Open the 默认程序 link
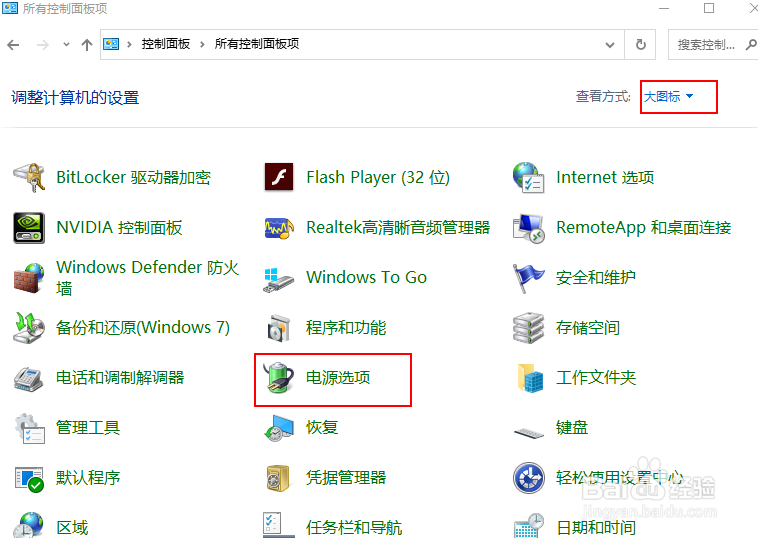The width and height of the screenshot is (758, 538). coord(88,478)
